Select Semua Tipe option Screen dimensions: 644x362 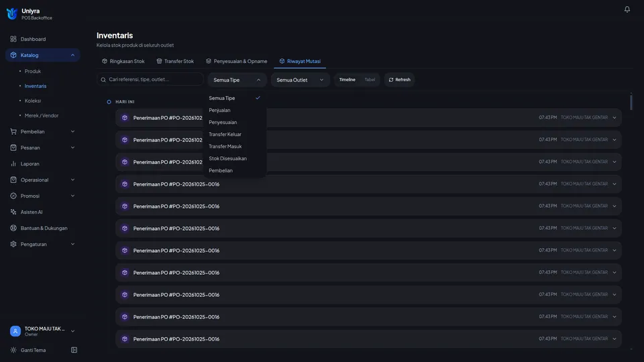[x=235, y=98]
